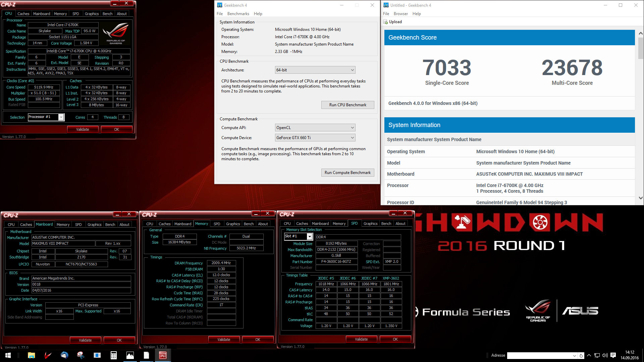The width and height of the screenshot is (644, 362).
Task: Open the blue window app on taskbar
Action: (x=97, y=355)
